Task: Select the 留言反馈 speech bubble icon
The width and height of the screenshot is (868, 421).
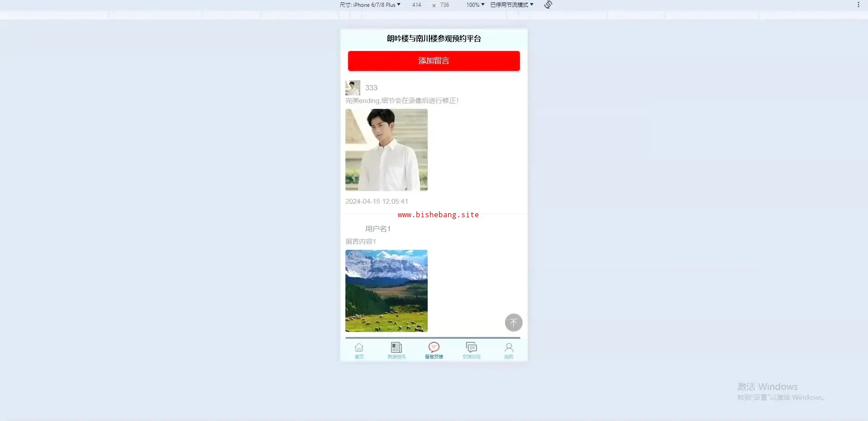Action: [x=434, y=347]
